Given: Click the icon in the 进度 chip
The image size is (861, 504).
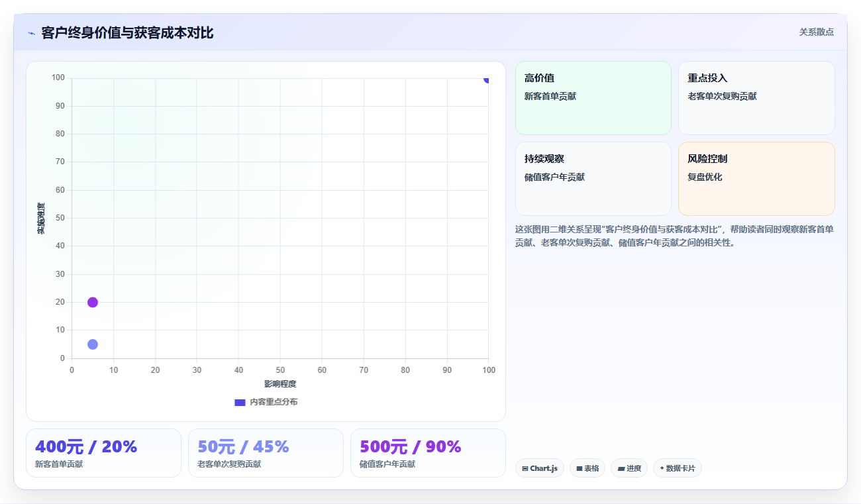Looking at the screenshot, I should [621, 468].
